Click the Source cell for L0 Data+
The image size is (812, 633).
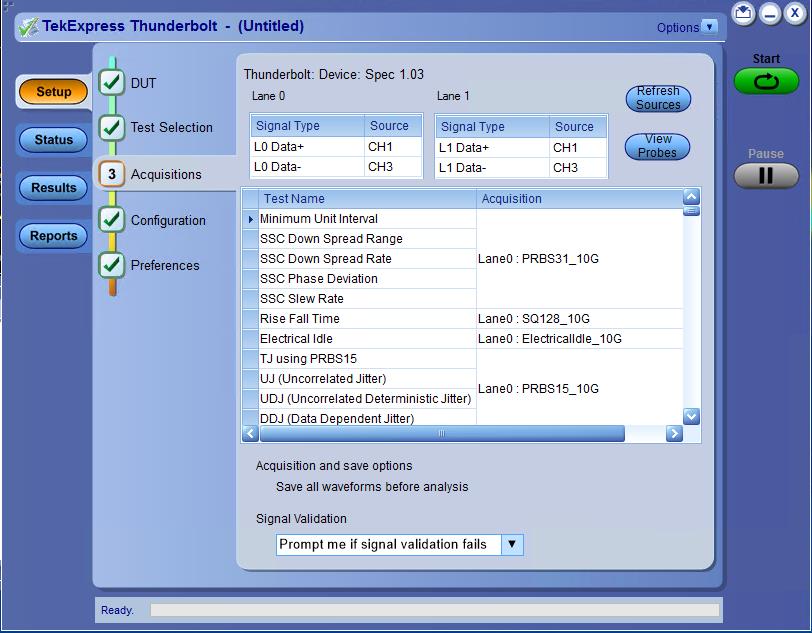point(392,147)
